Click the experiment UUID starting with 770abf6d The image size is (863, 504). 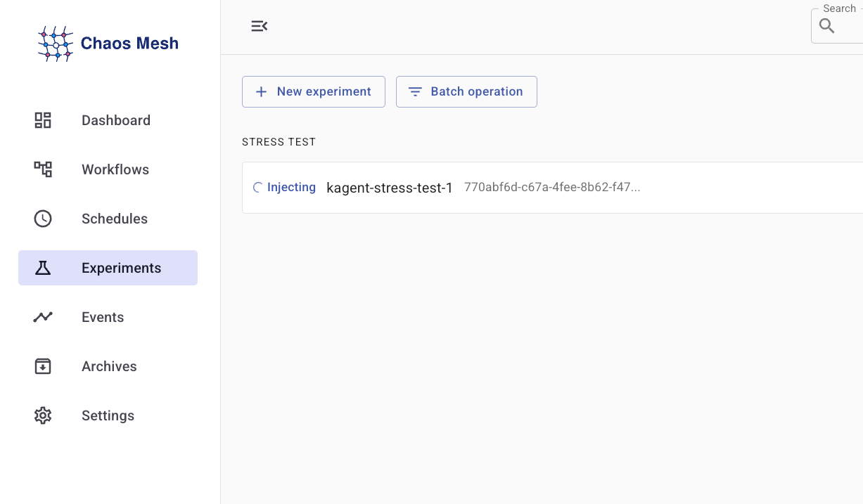[x=552, y=188]
